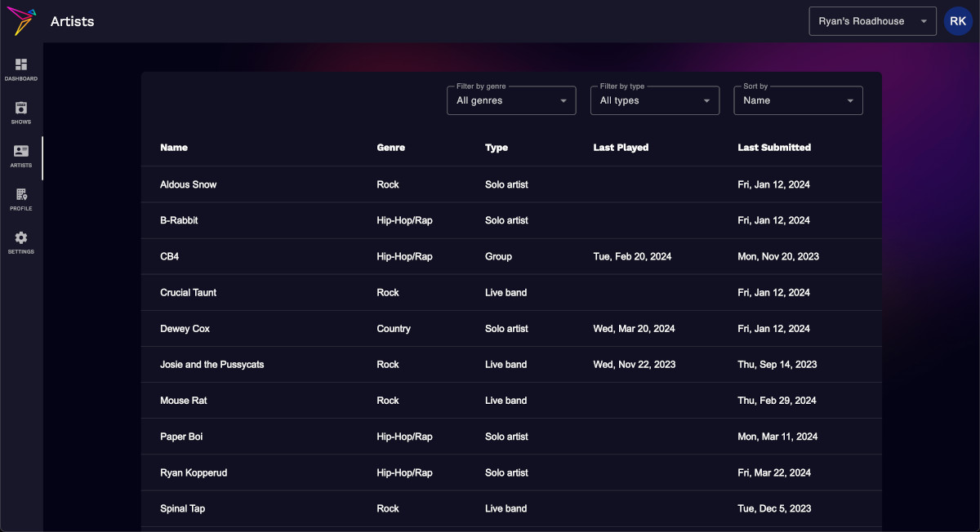Open the Ryan's Roadhouse venue selector
Viewport: 980px width, 532px height.
[x=872, y=20]
